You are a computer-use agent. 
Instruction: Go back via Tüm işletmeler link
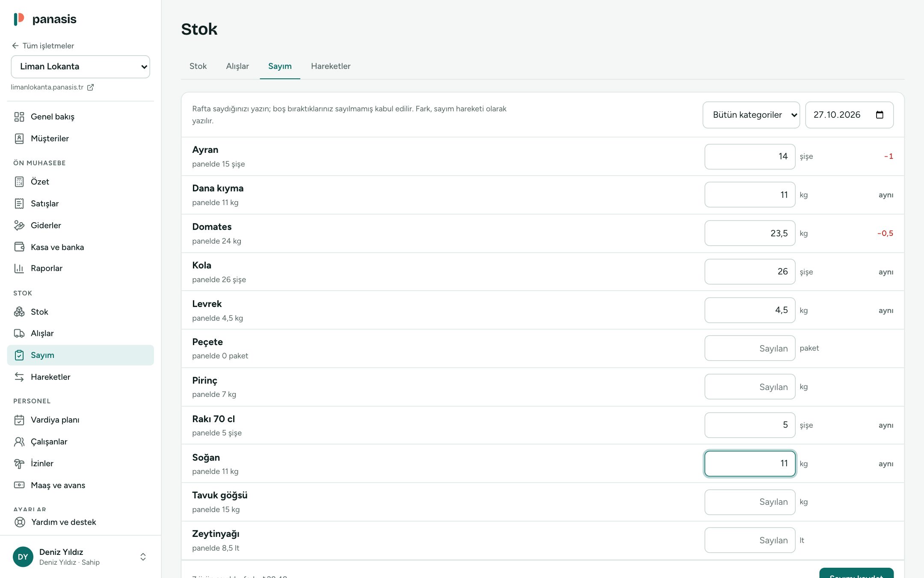point(43,46)
